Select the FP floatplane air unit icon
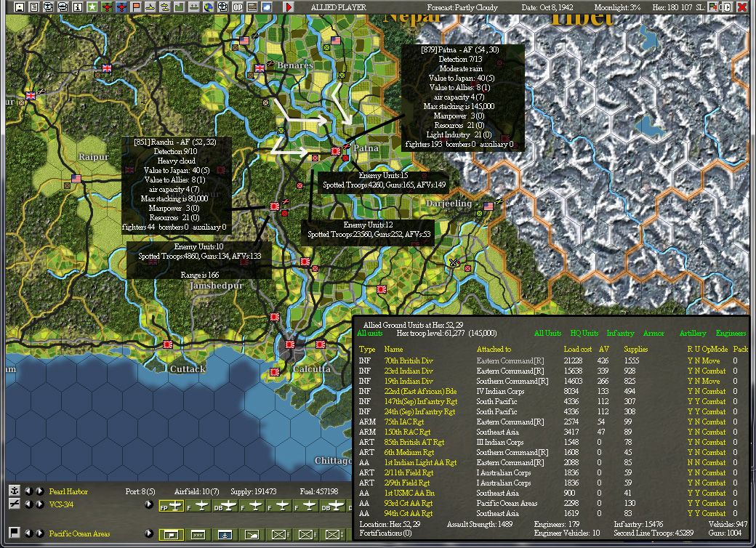This screenshot has height=548, width=756. 172,507
